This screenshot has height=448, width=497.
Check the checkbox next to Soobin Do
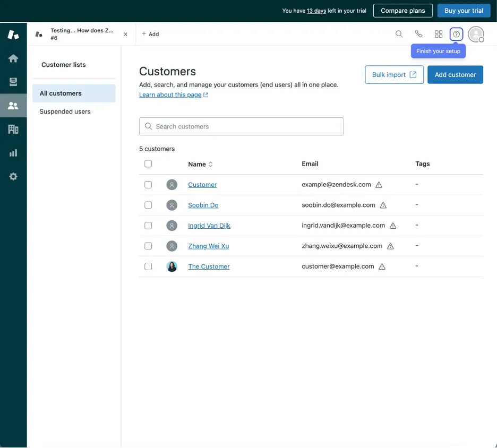(148, 204)
